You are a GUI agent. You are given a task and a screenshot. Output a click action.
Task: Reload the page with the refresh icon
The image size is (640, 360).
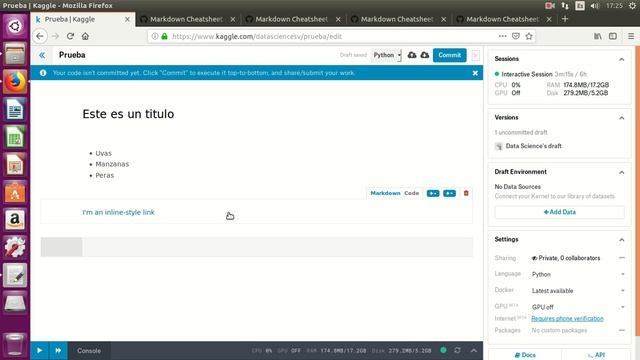click(x=70, y=36)
